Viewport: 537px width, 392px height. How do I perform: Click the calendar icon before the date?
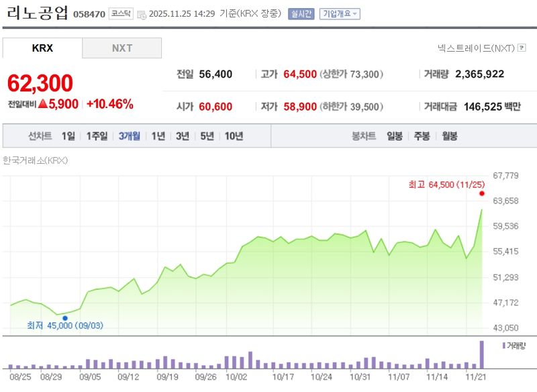coord(142,13)
